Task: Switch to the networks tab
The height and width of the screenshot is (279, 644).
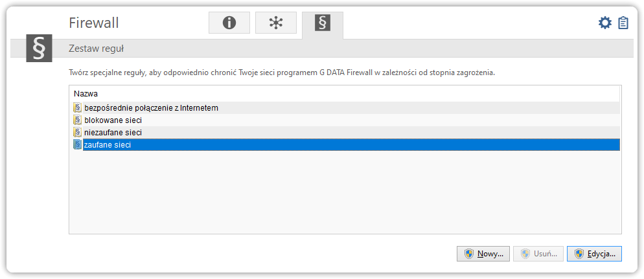Action: (x=276, y=23)
